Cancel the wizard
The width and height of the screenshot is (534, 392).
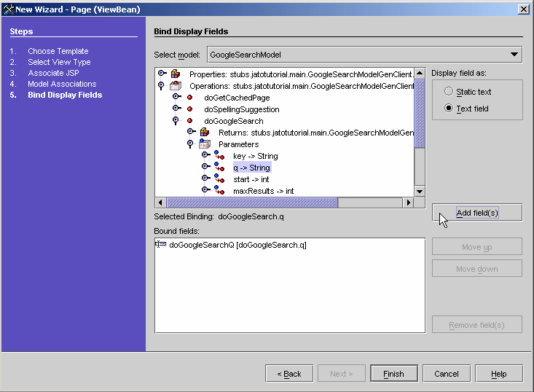(447, 374)
